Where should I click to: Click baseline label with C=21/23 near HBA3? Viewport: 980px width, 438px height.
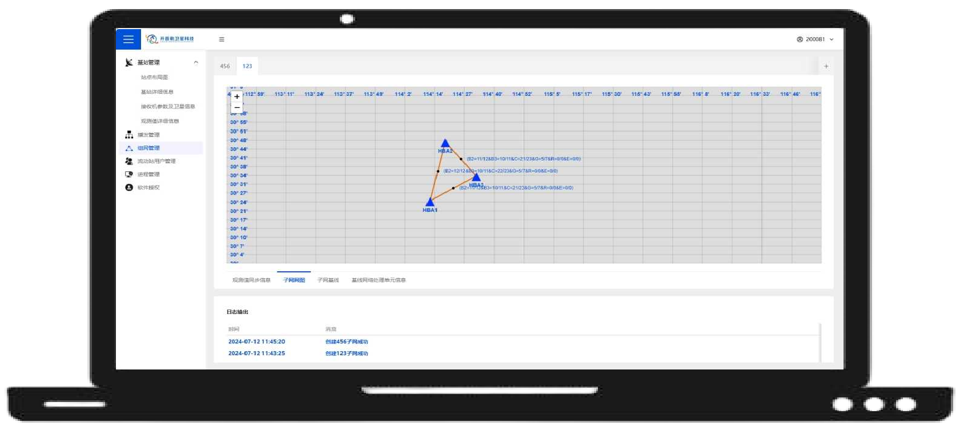tap(516, 187)
